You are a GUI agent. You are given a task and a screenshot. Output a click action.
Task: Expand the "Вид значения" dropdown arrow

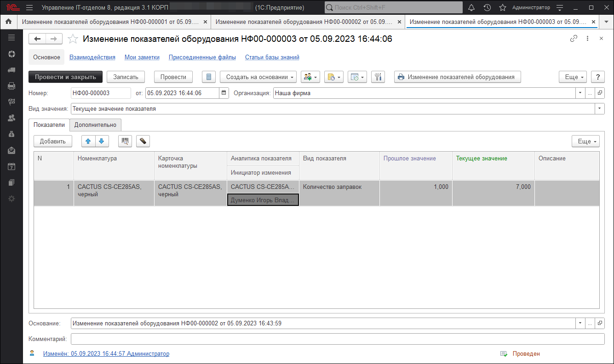tap(599, 109)
